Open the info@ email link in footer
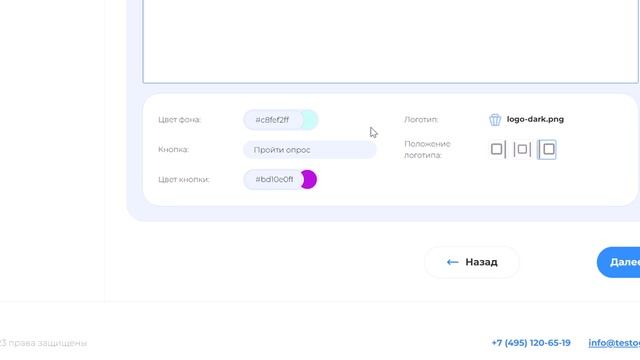 614,343
